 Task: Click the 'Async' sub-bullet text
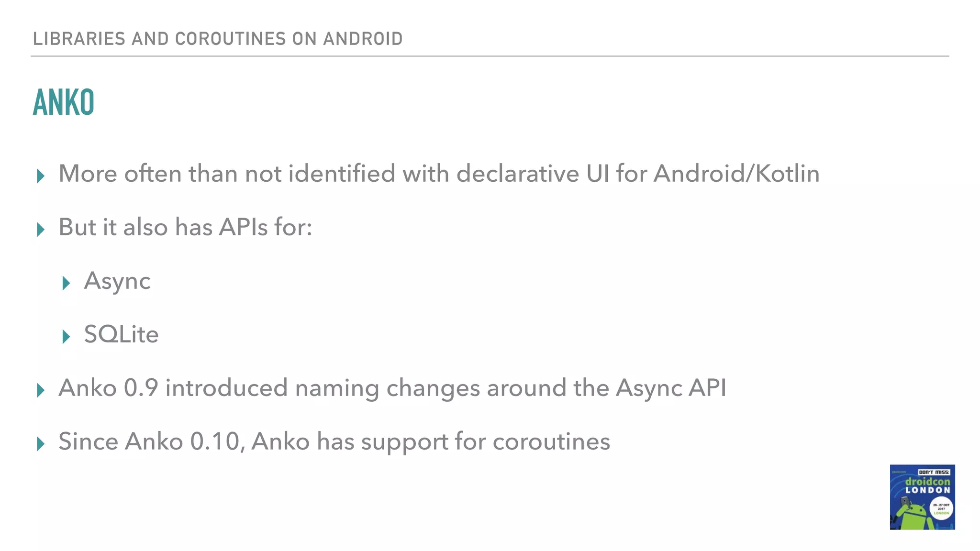117,281
